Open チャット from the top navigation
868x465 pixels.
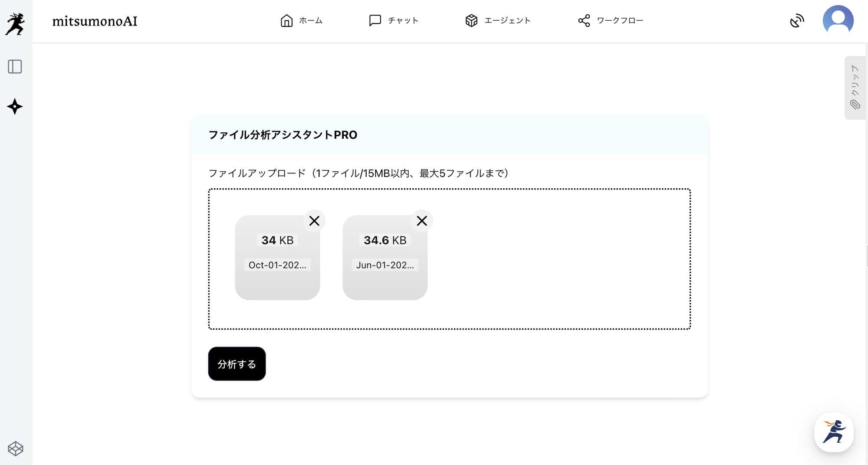[x=394, y=20]
